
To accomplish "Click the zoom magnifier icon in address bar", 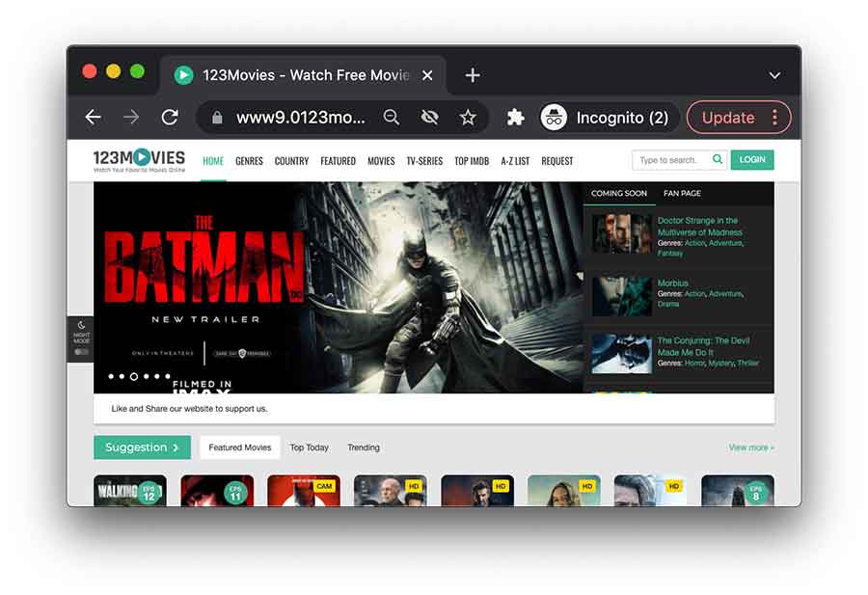I will [x=392, y=118].
